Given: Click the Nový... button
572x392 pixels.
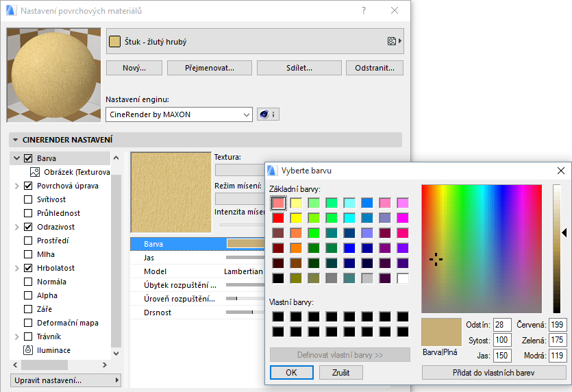Looking at the screenshot, I should pos(134,68).
